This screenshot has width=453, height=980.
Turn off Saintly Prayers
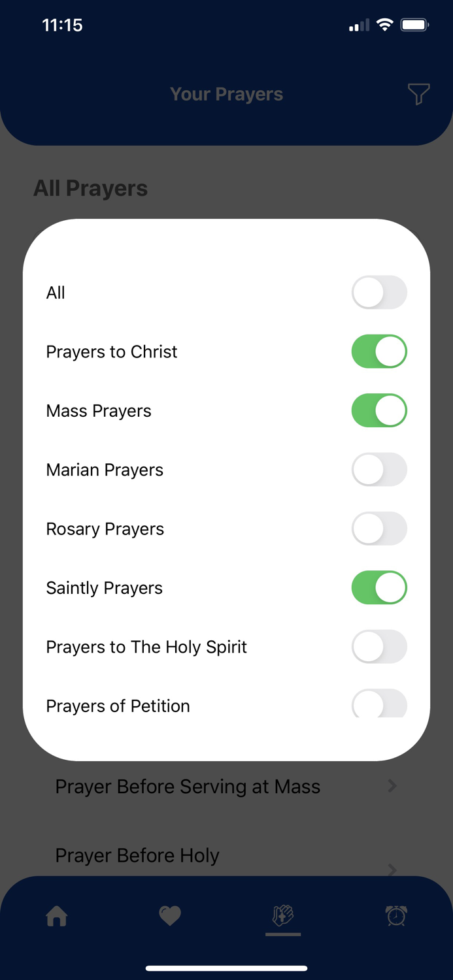pyautogui.click(x=379, y=587)
